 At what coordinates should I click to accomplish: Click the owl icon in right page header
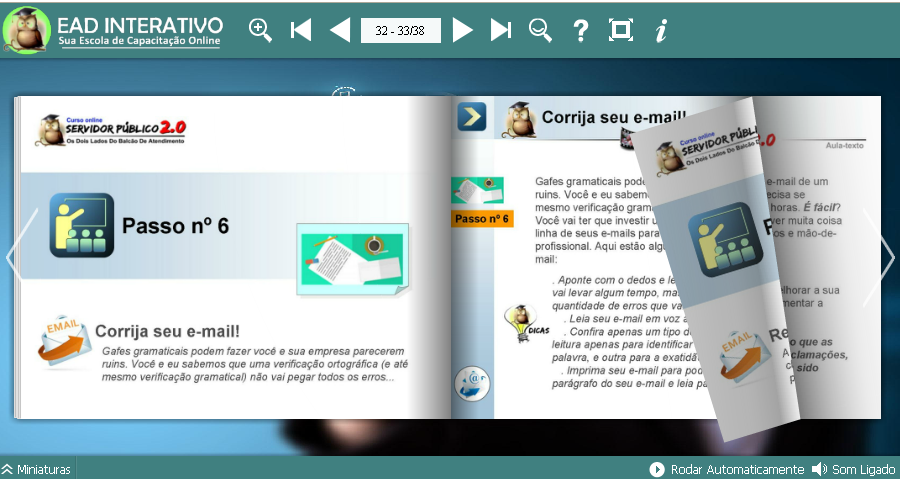click(x=519, y=120)
